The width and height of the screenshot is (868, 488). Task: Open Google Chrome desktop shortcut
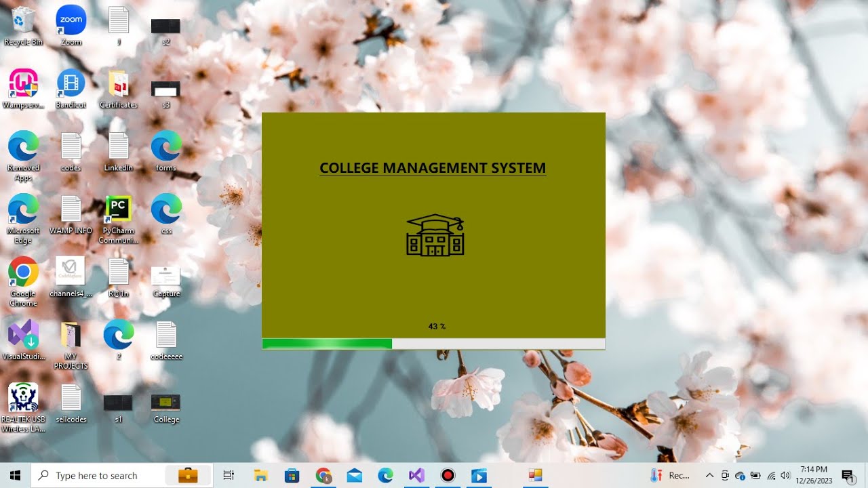23,282
